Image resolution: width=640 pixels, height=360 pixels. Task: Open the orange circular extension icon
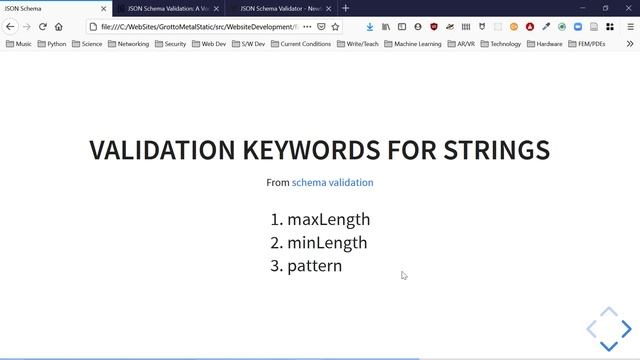click(x=514, y=27)
